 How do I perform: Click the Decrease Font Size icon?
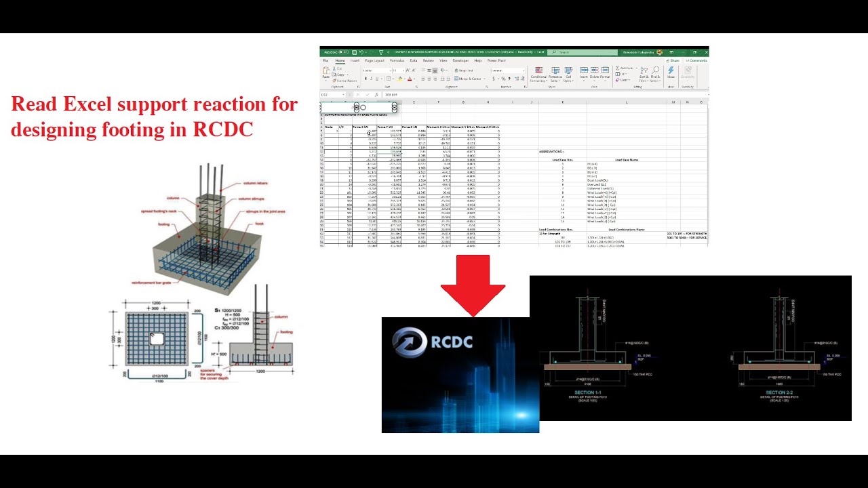pos(414,70)
